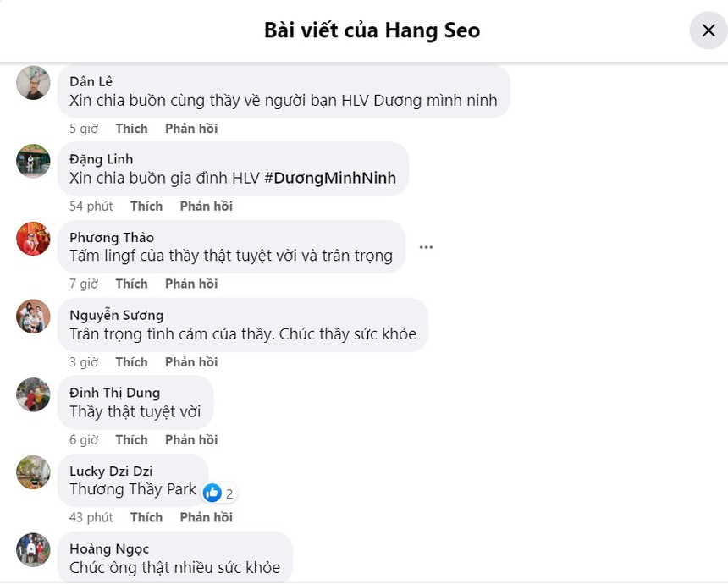Click Nguyễn Sương's avatar image
Image resolution: width=728 pixels, height=584 pixels.
click(33, 317)
